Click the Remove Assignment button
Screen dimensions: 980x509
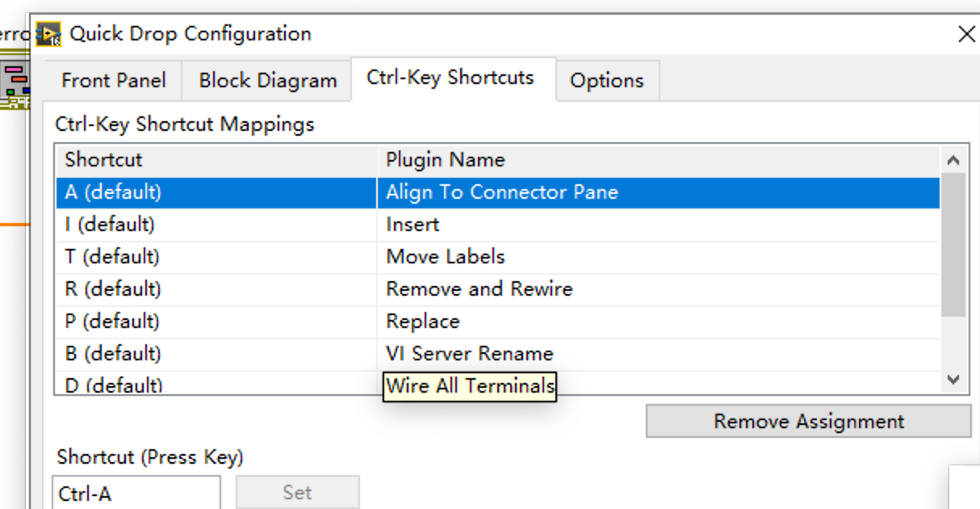[x=806, y=421]
